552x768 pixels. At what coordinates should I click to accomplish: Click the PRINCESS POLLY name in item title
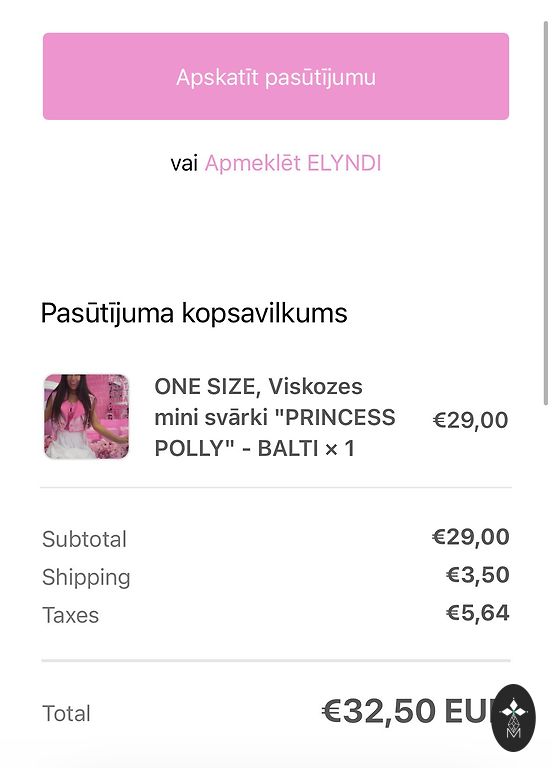(275, 433)
